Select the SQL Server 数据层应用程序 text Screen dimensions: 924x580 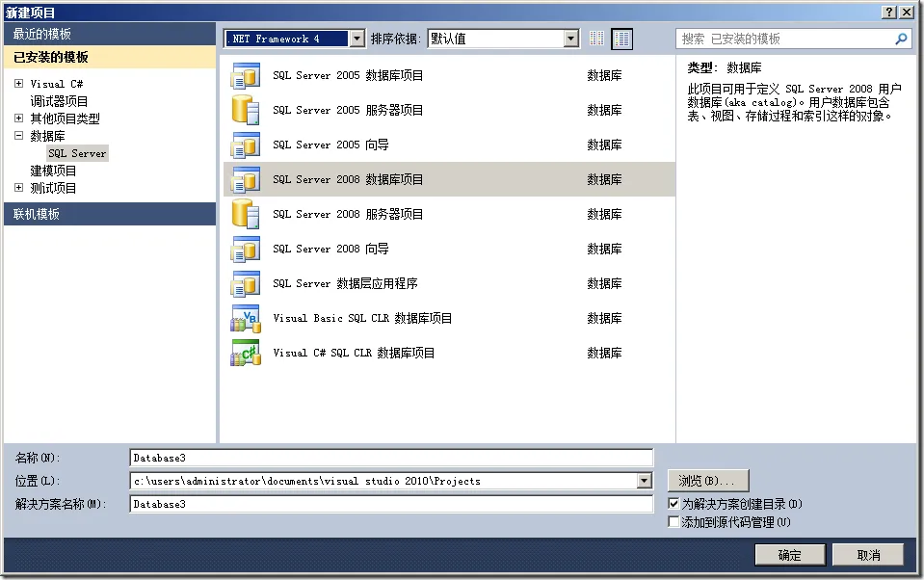345,283
